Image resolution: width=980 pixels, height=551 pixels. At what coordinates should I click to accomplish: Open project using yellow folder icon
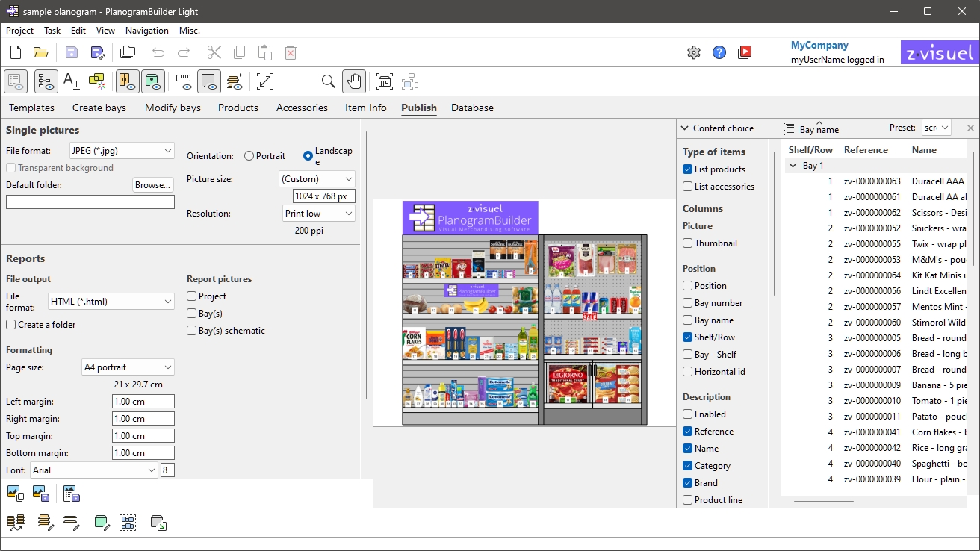(x=40, y=52)
